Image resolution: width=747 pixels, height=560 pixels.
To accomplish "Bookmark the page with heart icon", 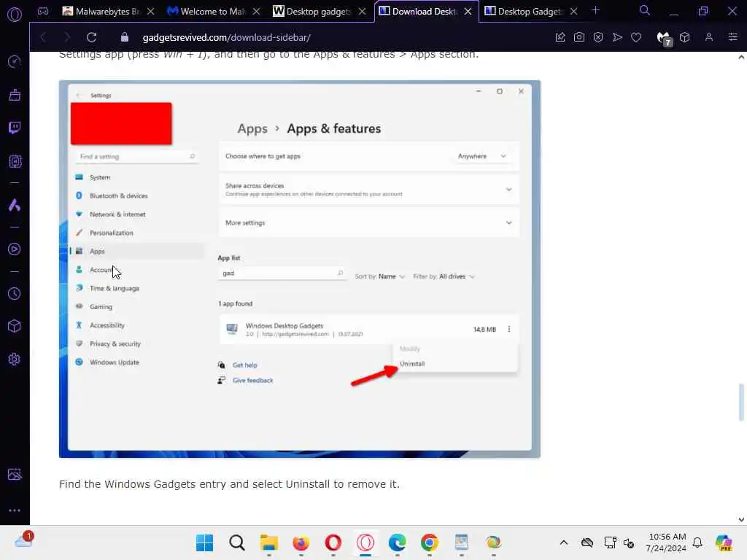I will (x=636, y=37).
